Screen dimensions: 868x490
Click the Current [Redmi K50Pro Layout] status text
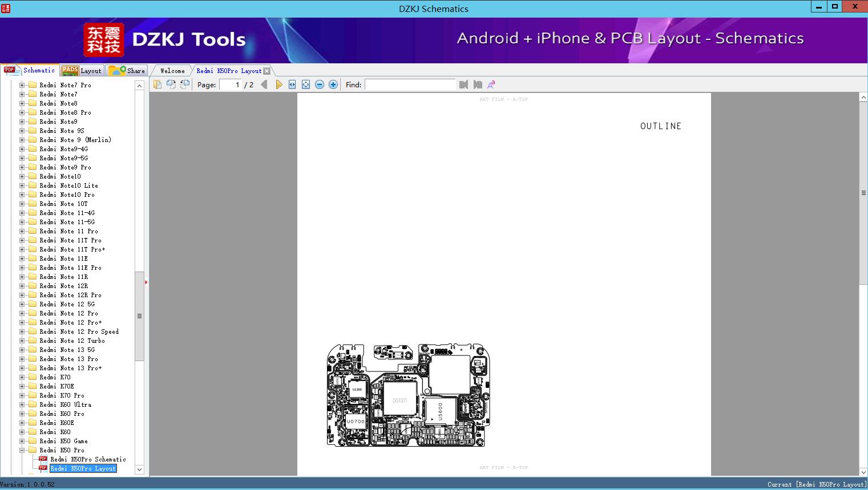tap(817, 484)
